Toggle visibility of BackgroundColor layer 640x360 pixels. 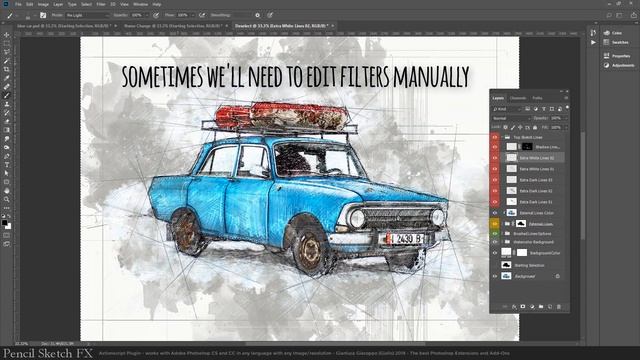click(495, 253)
